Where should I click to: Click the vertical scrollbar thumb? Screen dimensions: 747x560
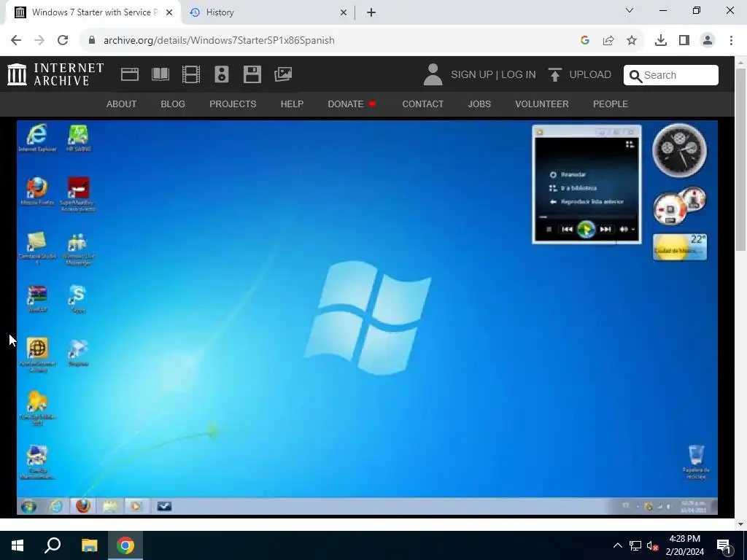pos(741,160)
